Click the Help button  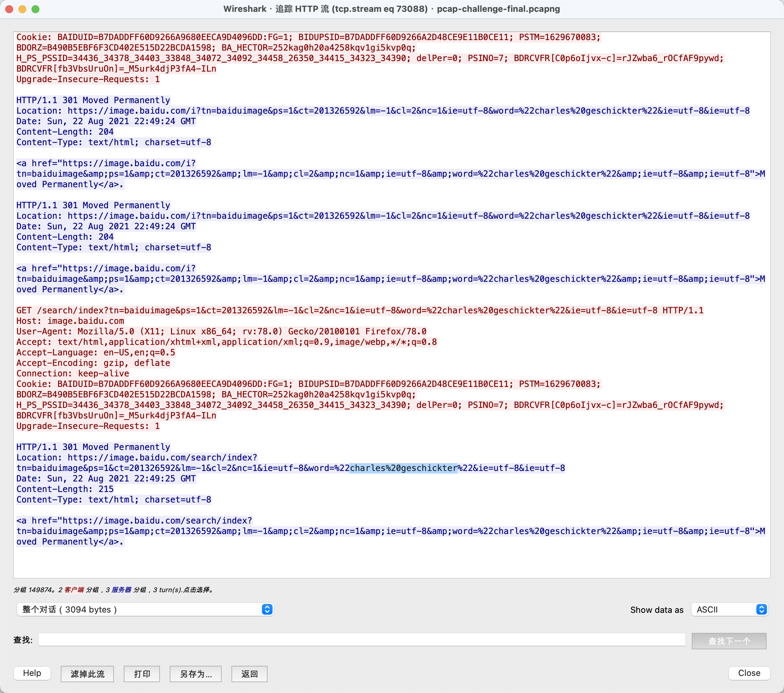pyautogui.click(x=32, y=673)
